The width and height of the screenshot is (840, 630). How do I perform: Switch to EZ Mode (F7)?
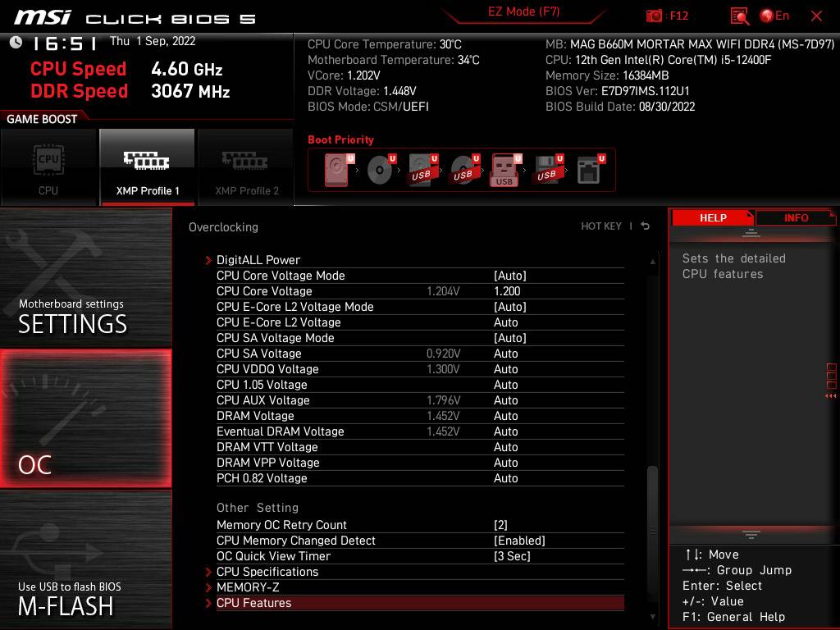pos(523,11)
